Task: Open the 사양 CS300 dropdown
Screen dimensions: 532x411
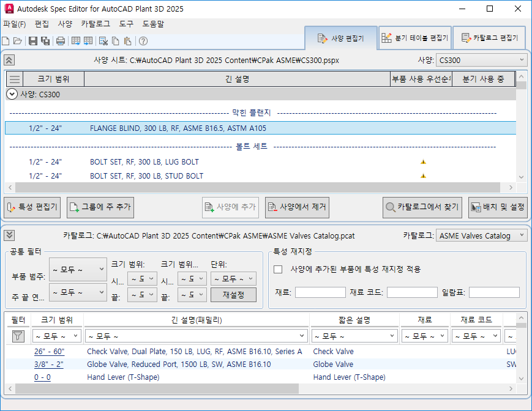Action: pos(481,60)
